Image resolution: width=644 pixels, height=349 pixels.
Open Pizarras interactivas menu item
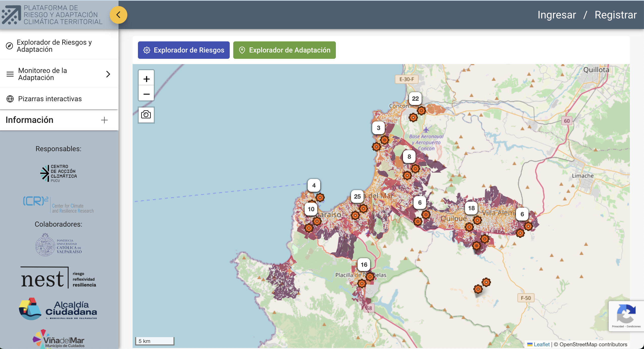coord(50,99)
